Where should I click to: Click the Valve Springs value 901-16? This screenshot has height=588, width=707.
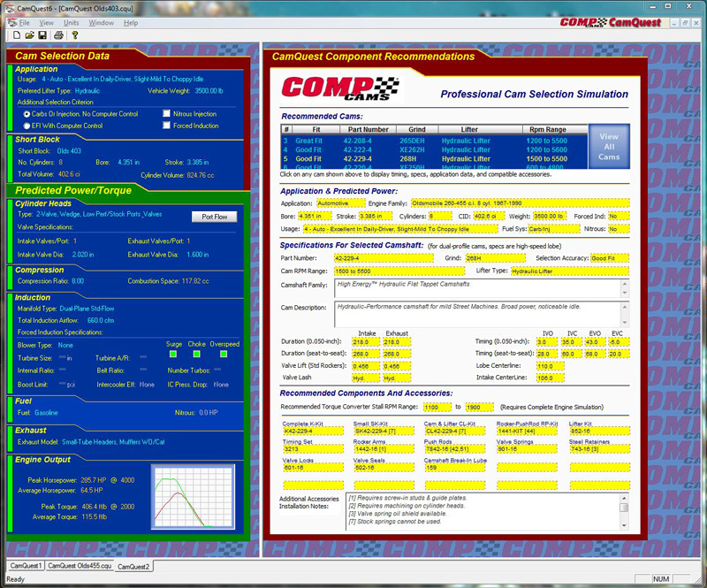[527, 449]
